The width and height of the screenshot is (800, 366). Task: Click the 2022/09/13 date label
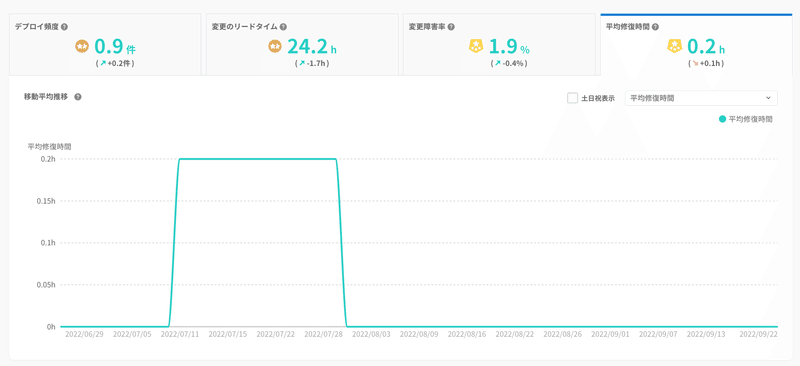click(x=706, y=334)
